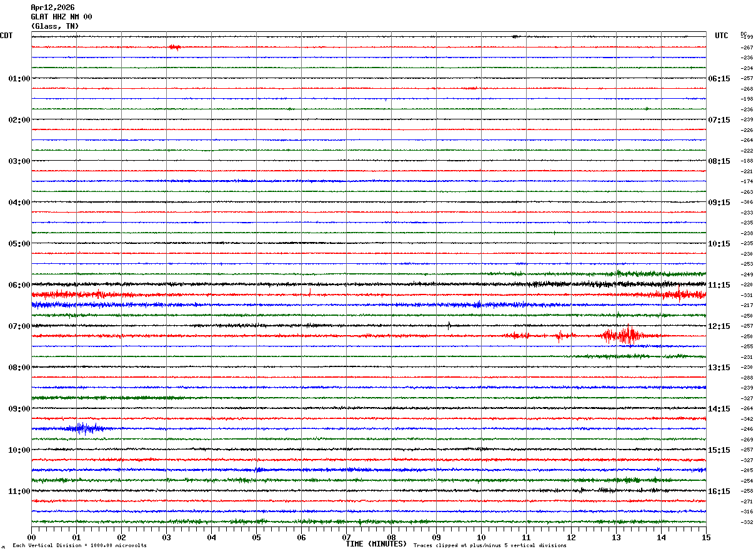Click the 16:15 UTC time label
756x554 pixels.
719,491
